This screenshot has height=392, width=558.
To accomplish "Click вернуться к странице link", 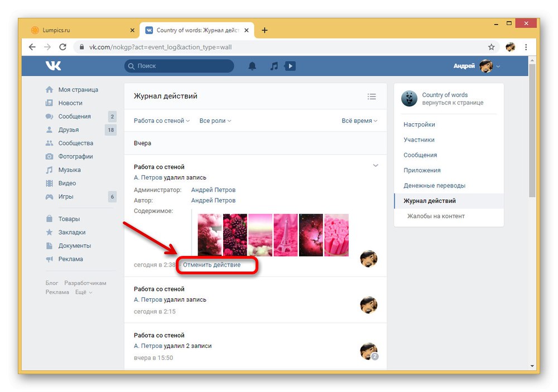I will 453,103.
